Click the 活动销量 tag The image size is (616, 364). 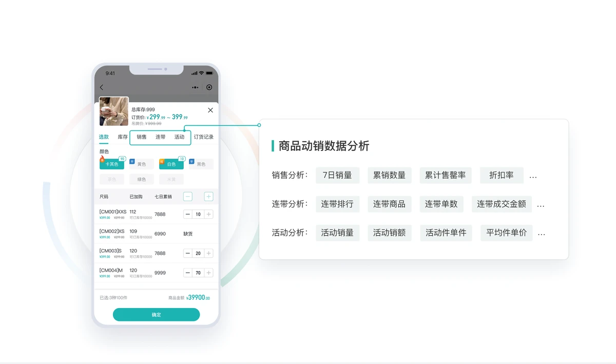pos(337,233)
